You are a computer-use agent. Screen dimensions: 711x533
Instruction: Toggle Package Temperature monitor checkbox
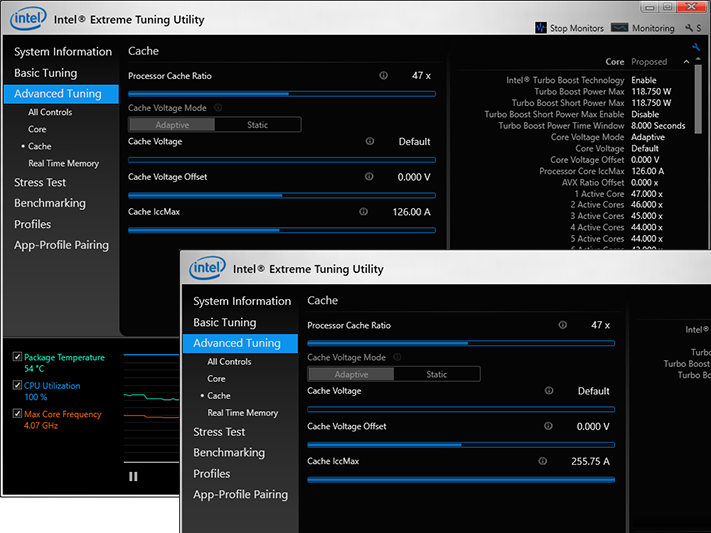point(17,357)
